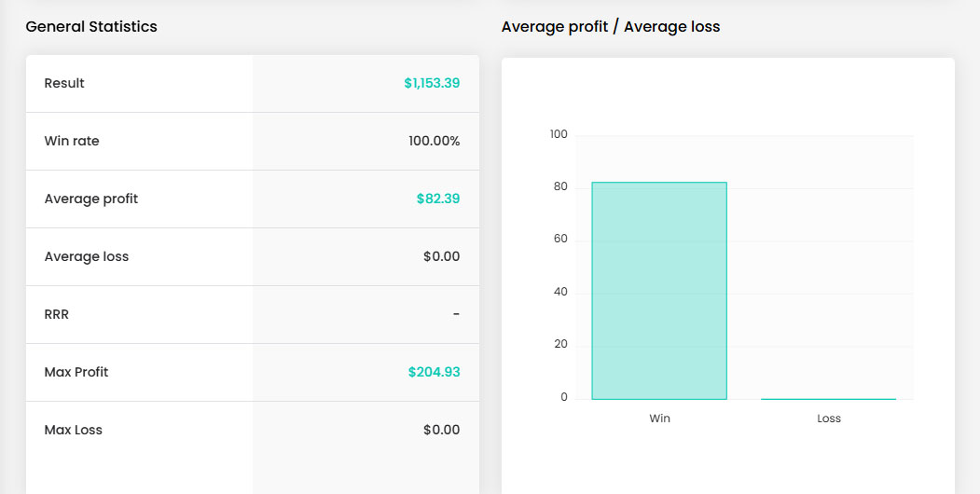
Task: Click the thin Loss bar in chart
Action: [828, 399]
